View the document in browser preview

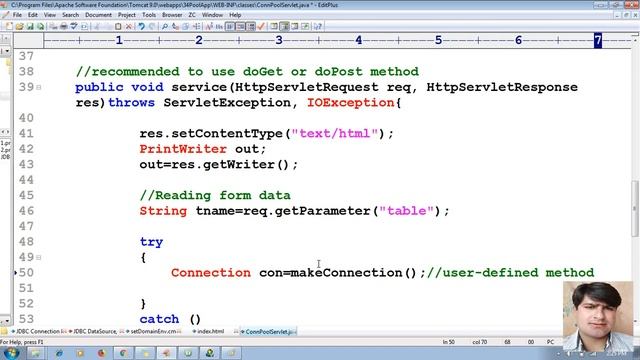tap(84, 26)
